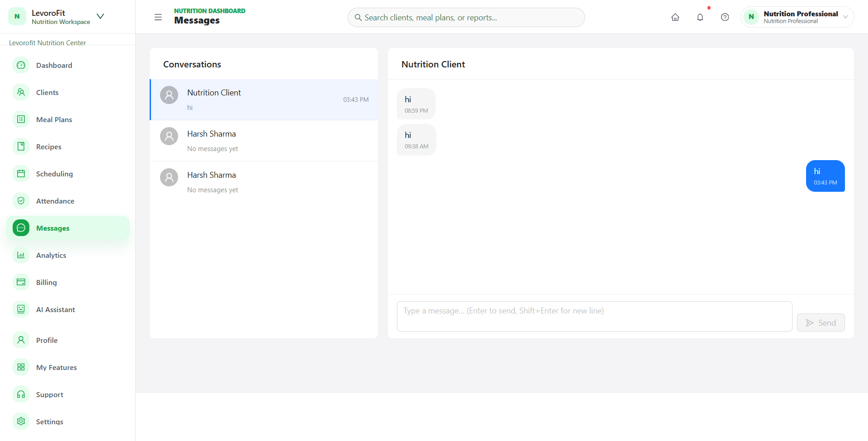Click the Support headset icon
This screenshot has width=868, height=441.
coord(21,394)
